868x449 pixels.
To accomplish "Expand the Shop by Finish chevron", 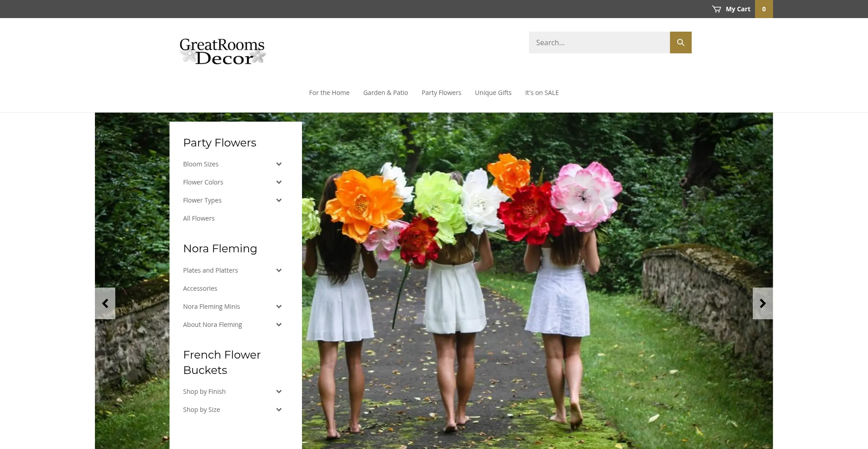I will (279, 392).
